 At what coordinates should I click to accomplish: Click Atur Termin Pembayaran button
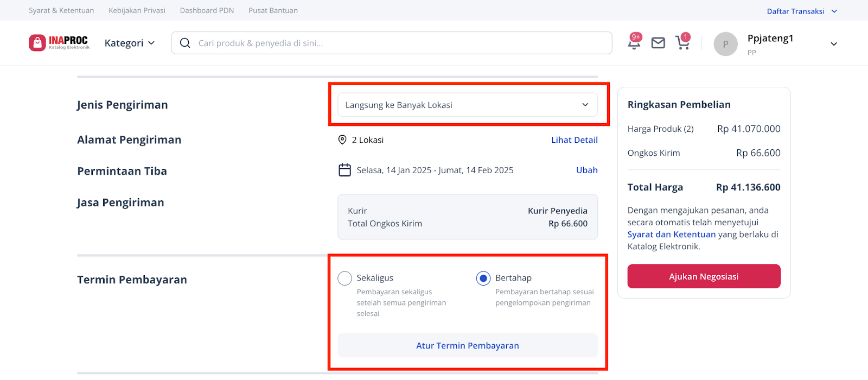[467, 345]
